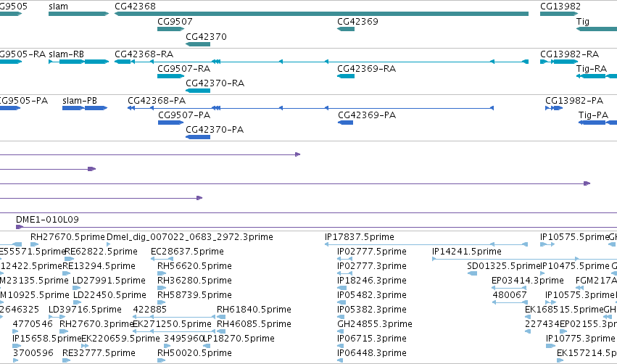Click the CG42370-RA transcript label
The image size is (617, 364).
pos(215,83)
